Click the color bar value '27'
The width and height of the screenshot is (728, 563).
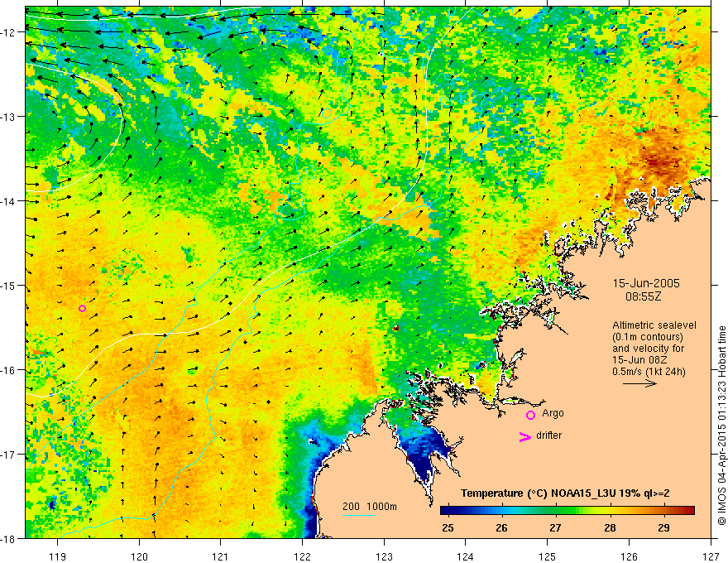555,527
